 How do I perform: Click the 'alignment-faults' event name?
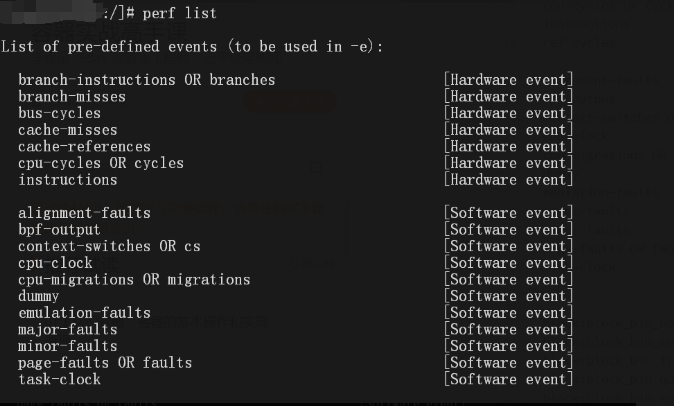84,213
